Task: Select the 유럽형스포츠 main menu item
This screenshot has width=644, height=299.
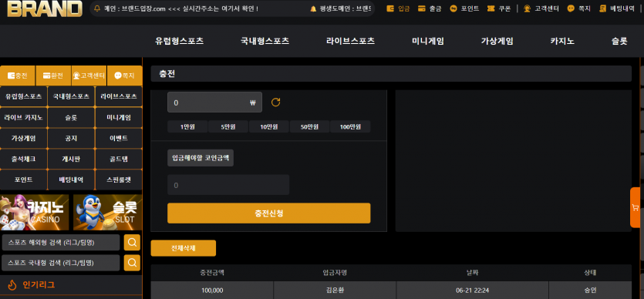Action: tap(180, 41)
